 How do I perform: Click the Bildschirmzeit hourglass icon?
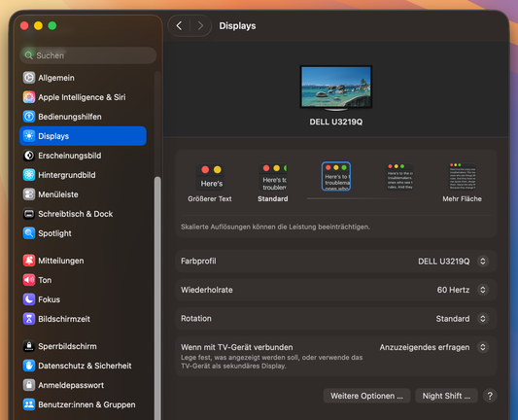tap(29, 319)
